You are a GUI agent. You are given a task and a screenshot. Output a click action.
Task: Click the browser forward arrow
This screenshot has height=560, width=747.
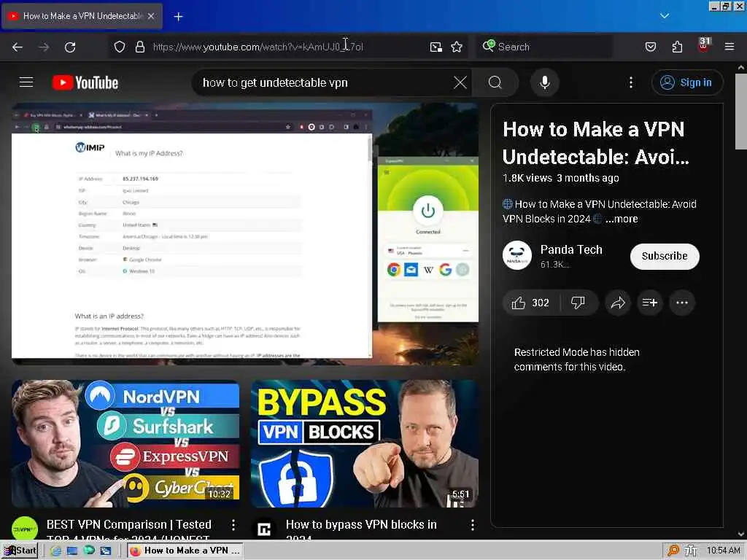click(x=44, y=47)
